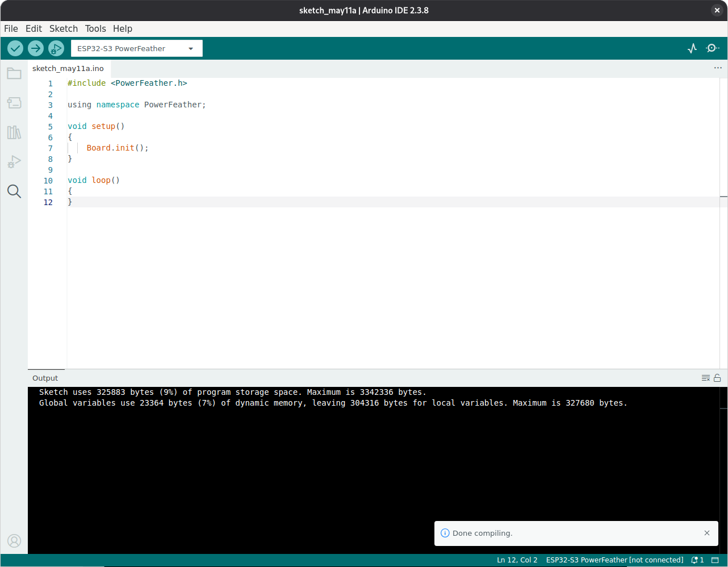
Task: Open editor tab options ellipsis
Action: [718, 68]
